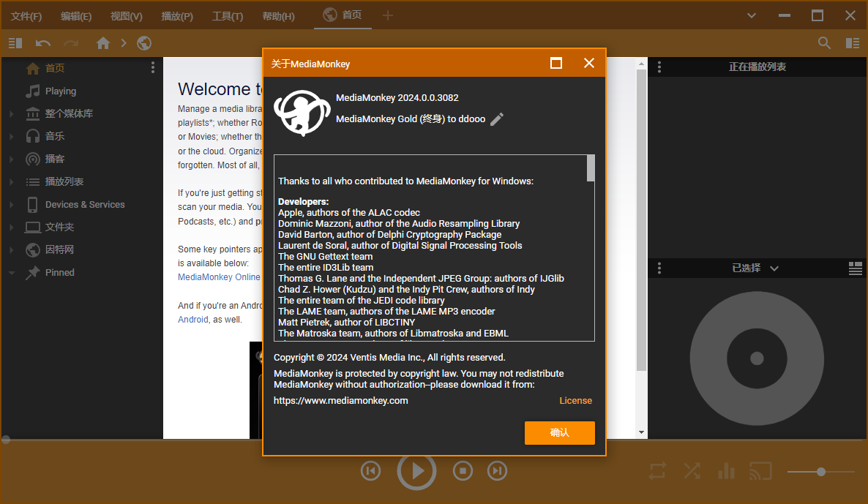The width and height of the screenshot is (868, 504).
Task: Open the MediaMonkey Online link
Action: [220, 277]
